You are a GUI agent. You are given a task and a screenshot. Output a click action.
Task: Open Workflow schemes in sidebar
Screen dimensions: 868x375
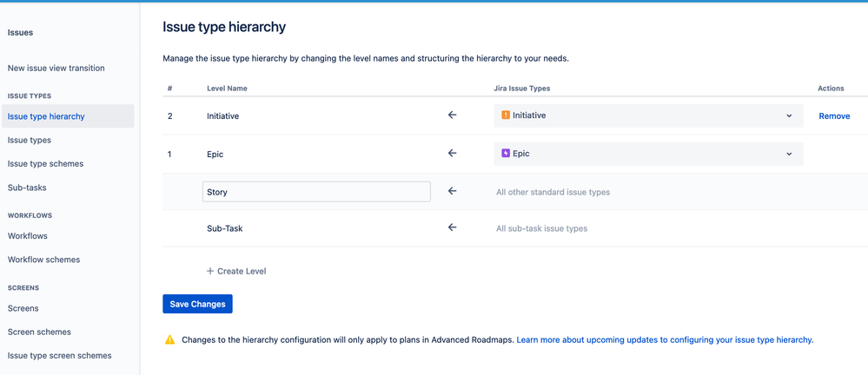(43, 260)
